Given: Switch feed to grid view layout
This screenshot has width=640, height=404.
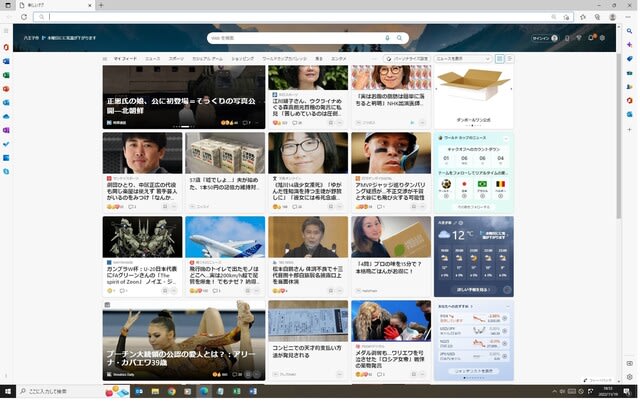Looking at the screenshot, I should 500,59.
